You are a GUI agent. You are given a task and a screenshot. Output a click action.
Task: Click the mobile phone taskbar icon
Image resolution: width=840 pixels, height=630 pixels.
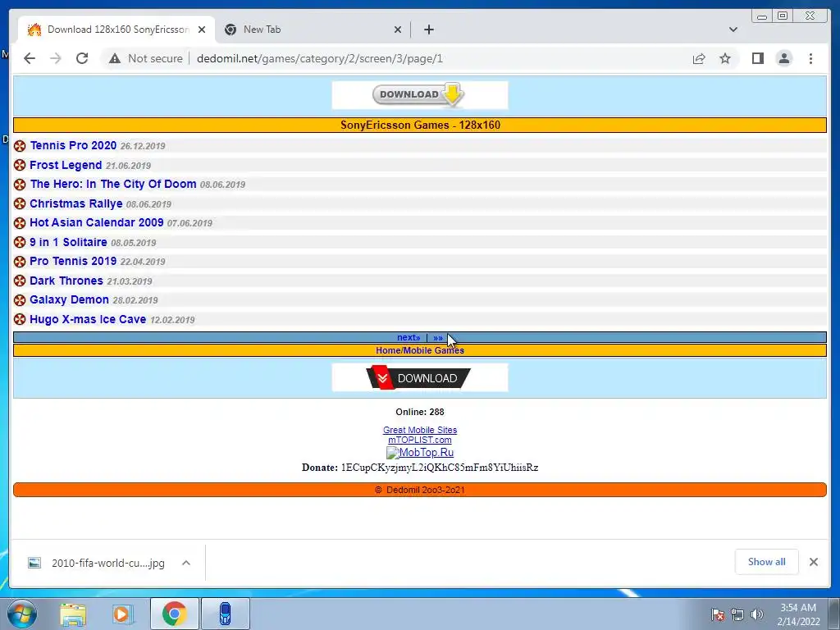coord(226,614)
